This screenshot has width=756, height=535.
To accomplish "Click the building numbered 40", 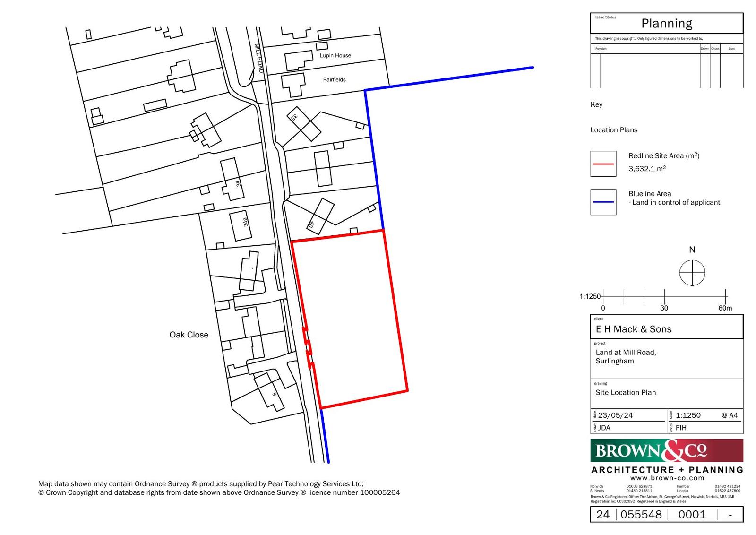I will point(321,216).
